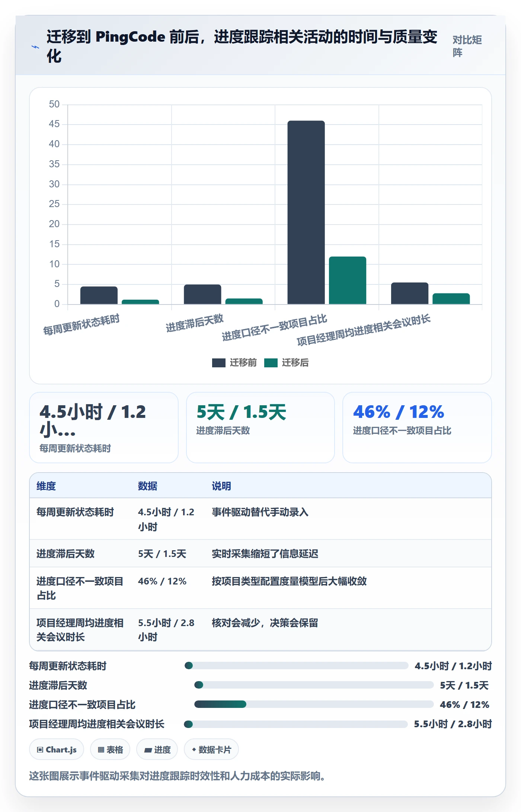The width and height of the screenshot is (521, 812).
Task: Click the 迁移后 legend color swatch
Action: click(x=271, y=363)
